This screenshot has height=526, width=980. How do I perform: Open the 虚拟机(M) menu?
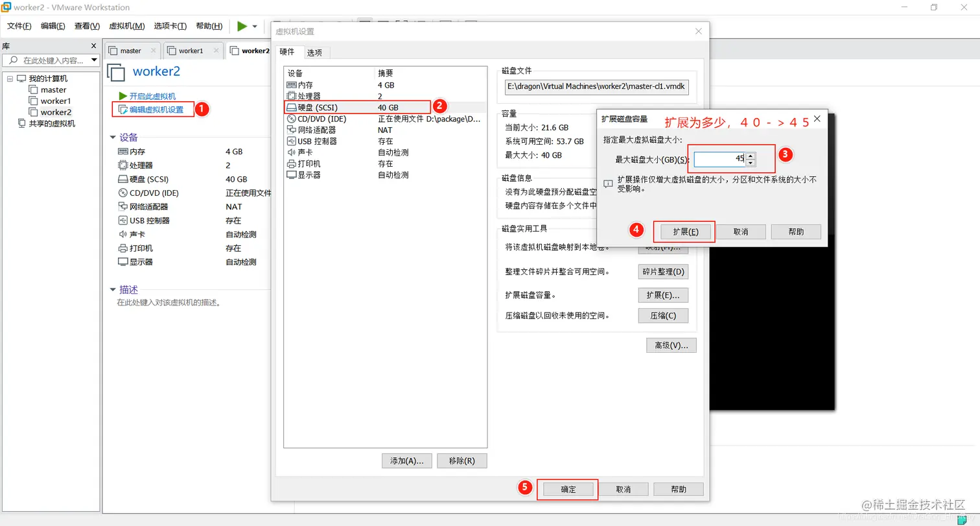click(x=126, y=26)
